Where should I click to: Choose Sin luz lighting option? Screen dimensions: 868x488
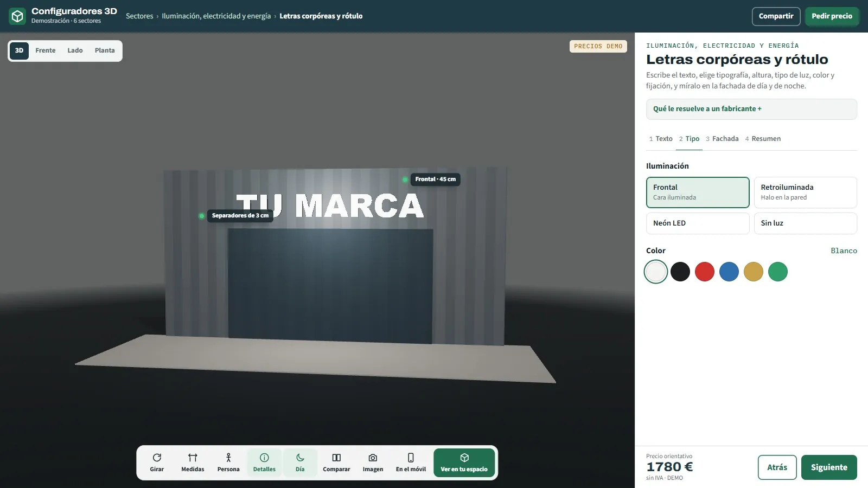click(x=805, y=223)
